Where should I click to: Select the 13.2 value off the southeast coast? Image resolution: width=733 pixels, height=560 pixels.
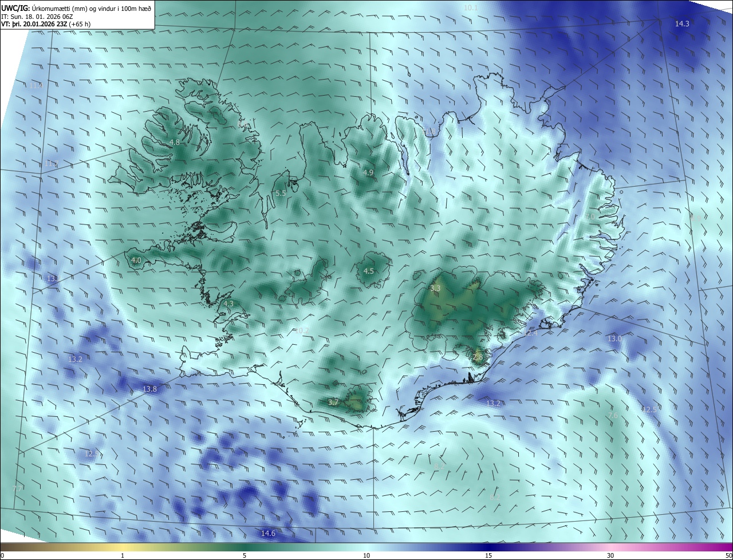493,404
